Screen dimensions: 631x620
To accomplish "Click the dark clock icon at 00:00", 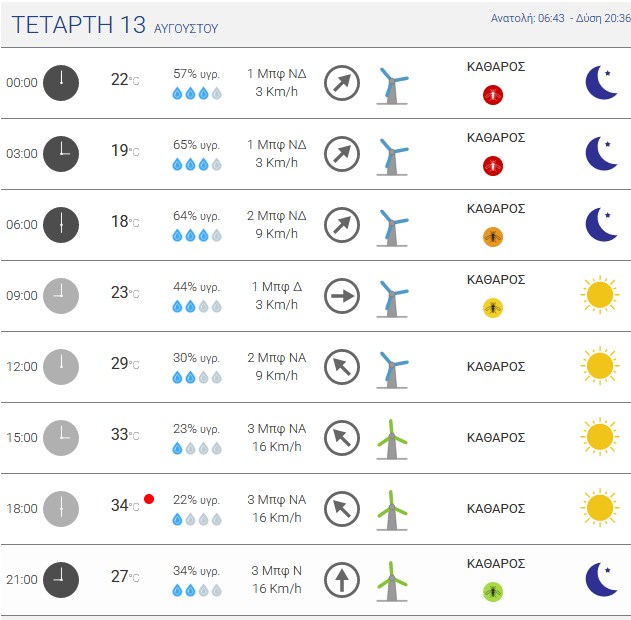I will [61, 83].
